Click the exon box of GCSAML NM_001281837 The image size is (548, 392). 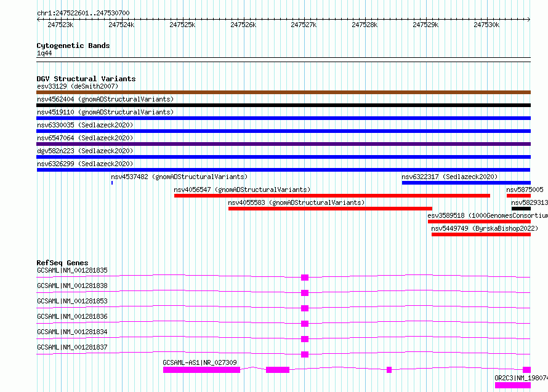click(x=305, y=354)
